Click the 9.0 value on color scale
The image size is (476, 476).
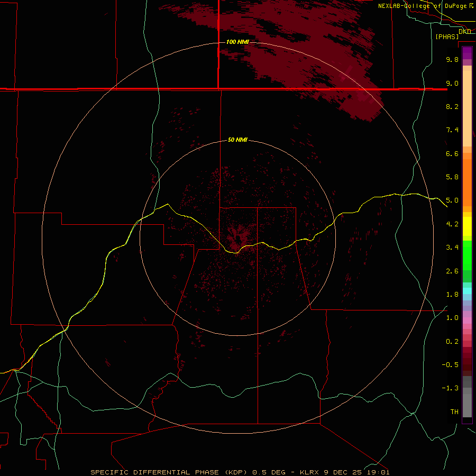tap(452, 83)
